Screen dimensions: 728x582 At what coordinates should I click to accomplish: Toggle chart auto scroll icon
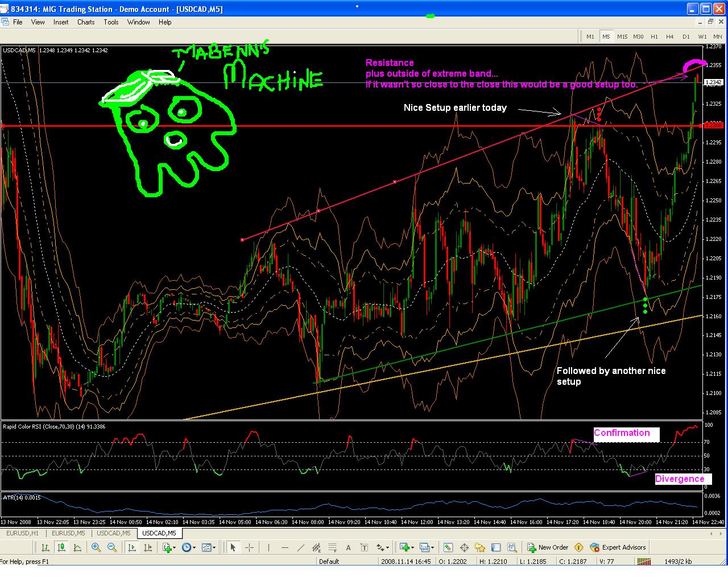[132, 547]
